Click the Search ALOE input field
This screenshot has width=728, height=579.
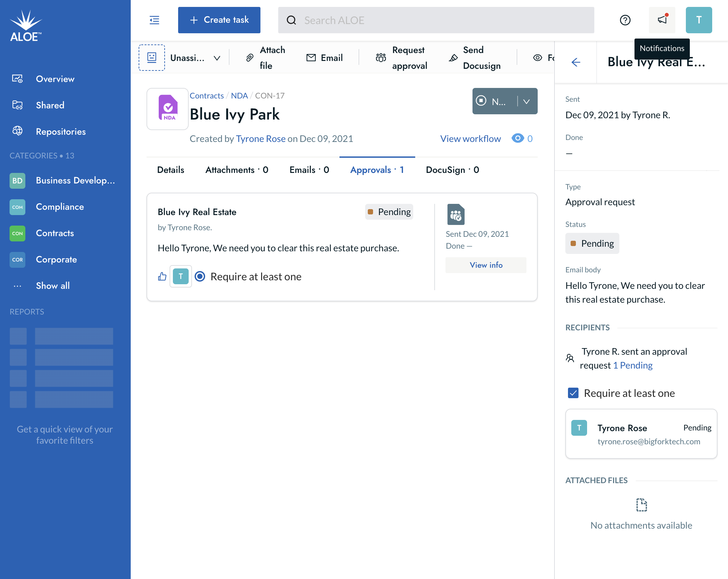pos(436,20)
